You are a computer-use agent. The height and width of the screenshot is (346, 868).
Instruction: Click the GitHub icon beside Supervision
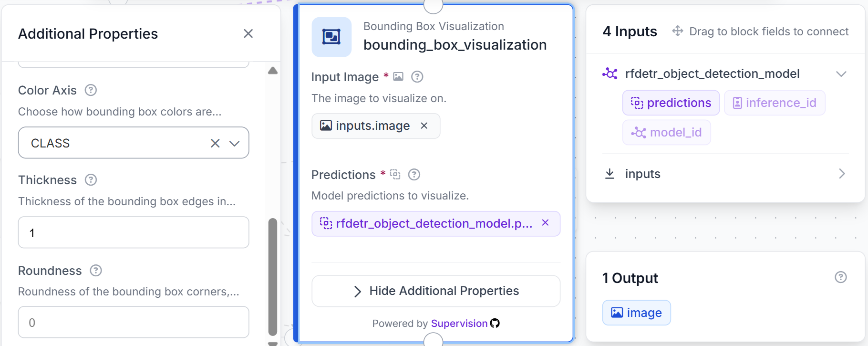point(495,323)
